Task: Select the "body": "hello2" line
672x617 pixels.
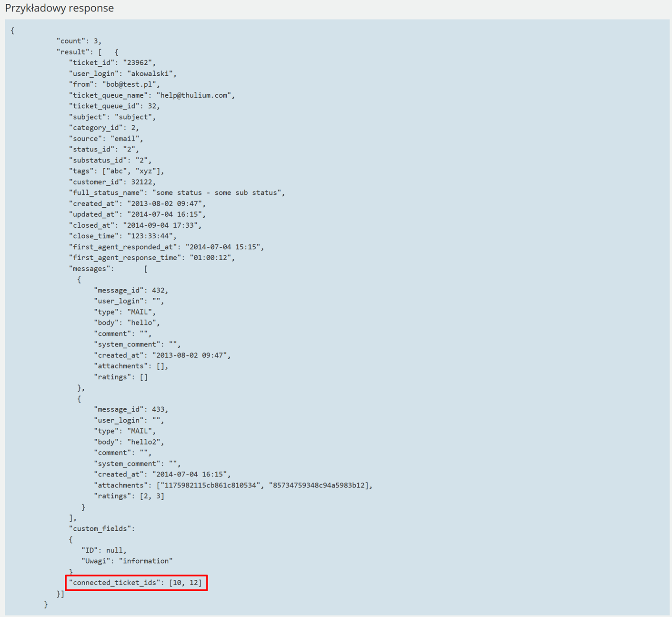Action: [x=129, y=442]
